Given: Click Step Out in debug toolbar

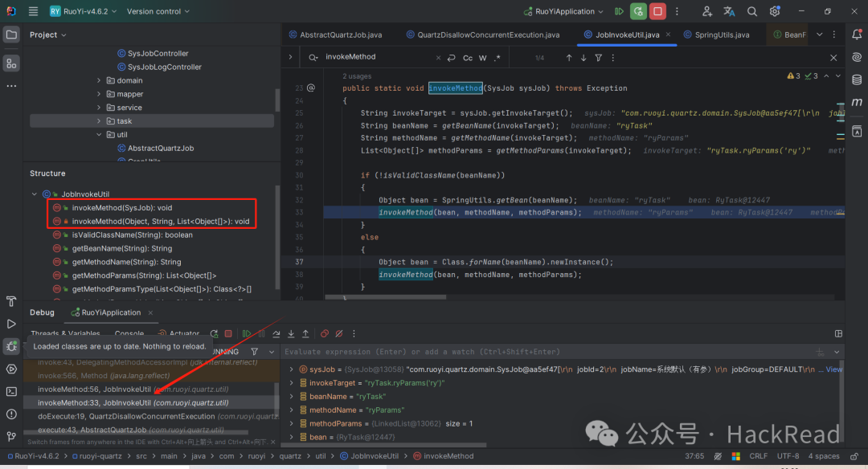Looking at the screenshot, I should click(305, 333).
